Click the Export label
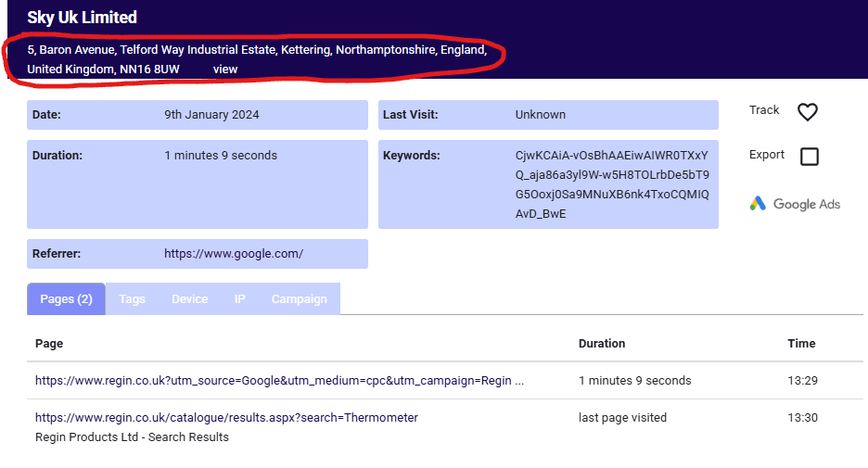The image size is (868, 468). point(767,155)
